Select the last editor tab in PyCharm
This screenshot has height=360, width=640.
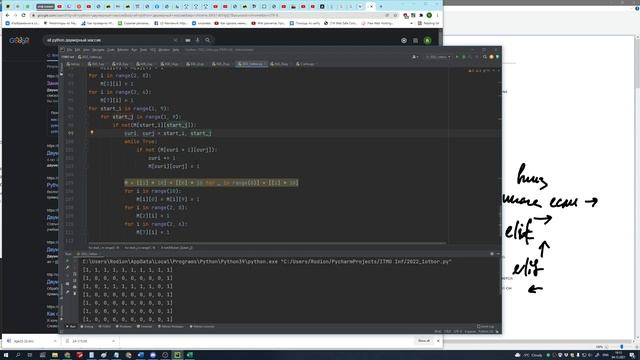pyautogui.click(x=305, y=64)
